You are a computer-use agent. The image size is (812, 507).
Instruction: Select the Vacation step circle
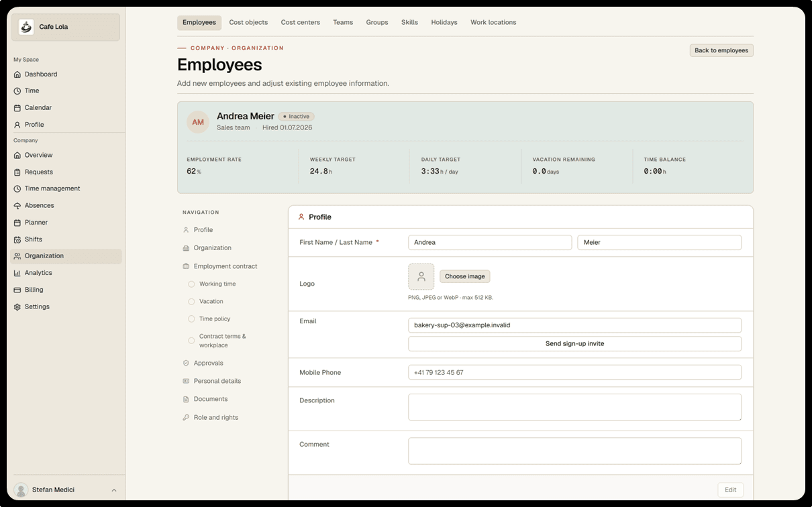pos(191,302)
